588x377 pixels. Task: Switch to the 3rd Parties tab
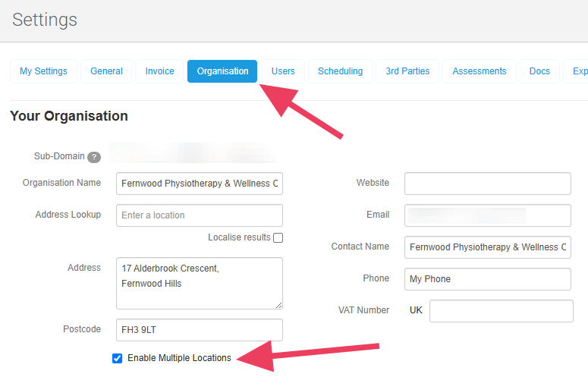pyautogui.click(x=407, y=71)
